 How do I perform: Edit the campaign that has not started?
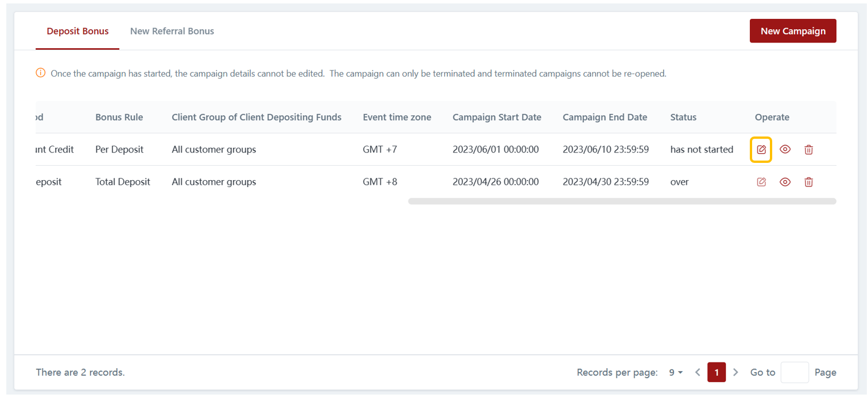tap(761, 150)
